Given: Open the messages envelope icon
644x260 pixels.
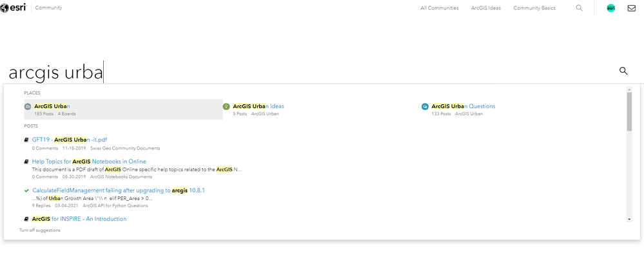Looking at the screenshot, I should [631, 8].
